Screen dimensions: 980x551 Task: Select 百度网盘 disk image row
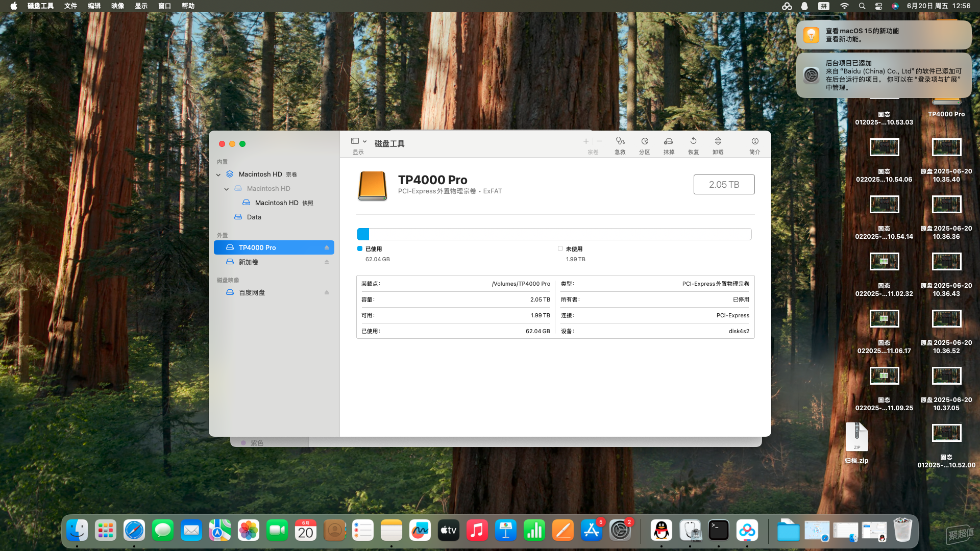click(x=274, y=292)
